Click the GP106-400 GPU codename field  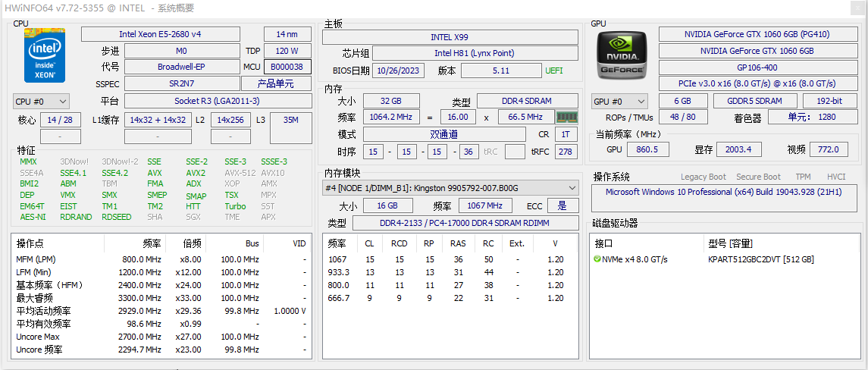click(757, 67)
